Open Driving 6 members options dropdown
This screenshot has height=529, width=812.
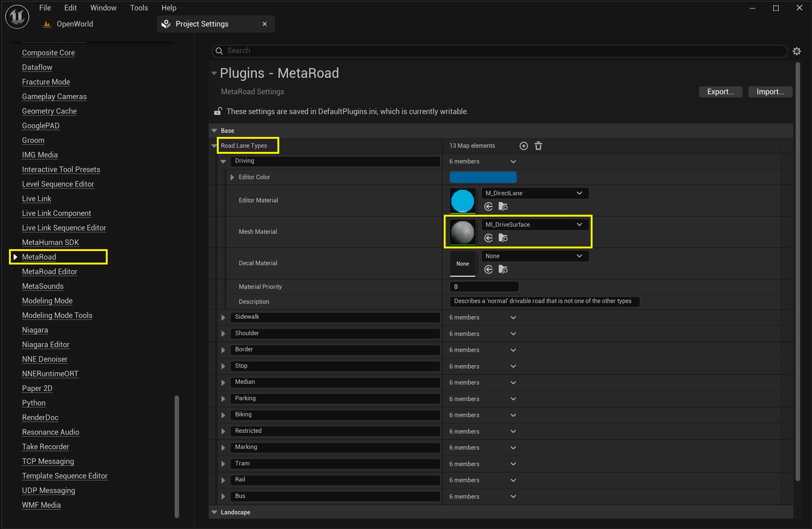513,162
